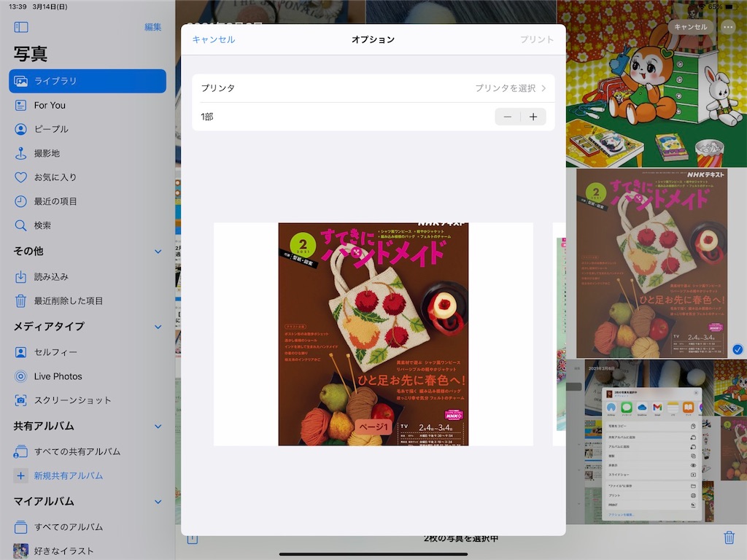Select 読み込み in the sidebar
Screen dimensions: 747x560
pyautogui.click(x=88, y=276)
